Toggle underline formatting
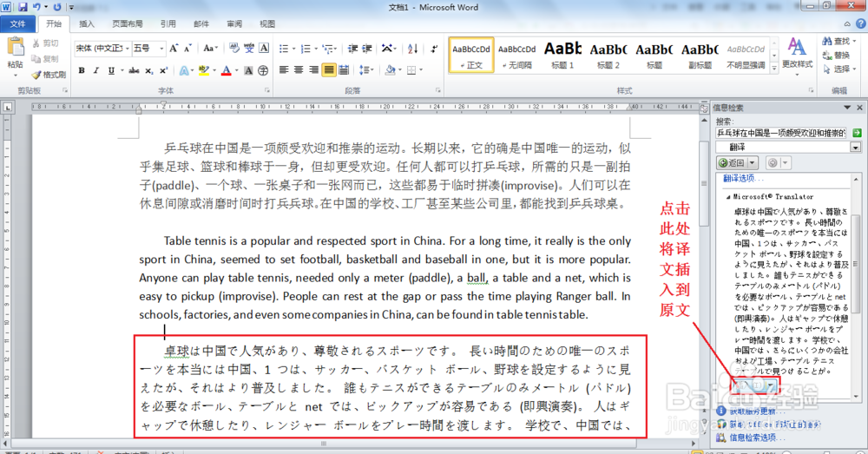 point(111,70)
